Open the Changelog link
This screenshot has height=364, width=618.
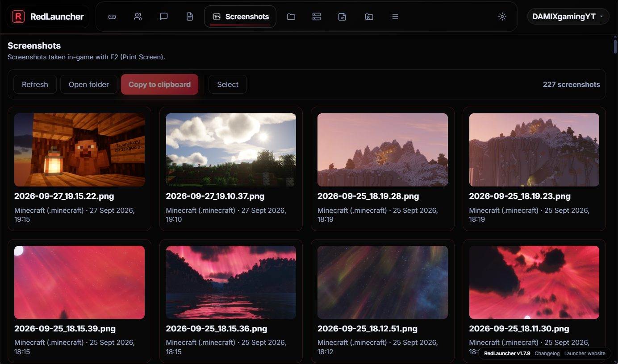[547, 353]
